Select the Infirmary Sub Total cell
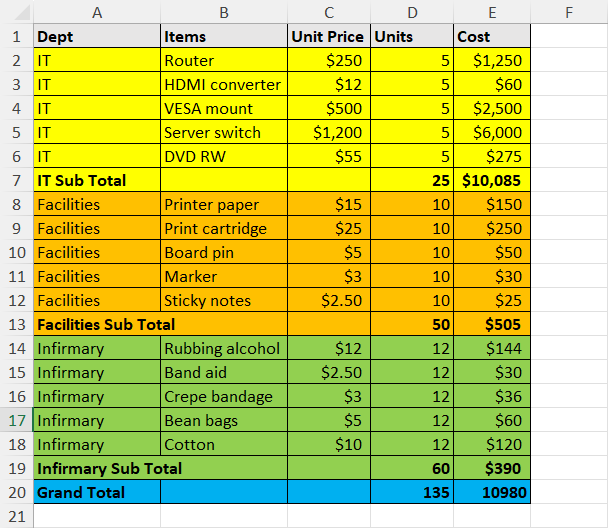Viewport: 608px width, 528px height. click(161, 468)
